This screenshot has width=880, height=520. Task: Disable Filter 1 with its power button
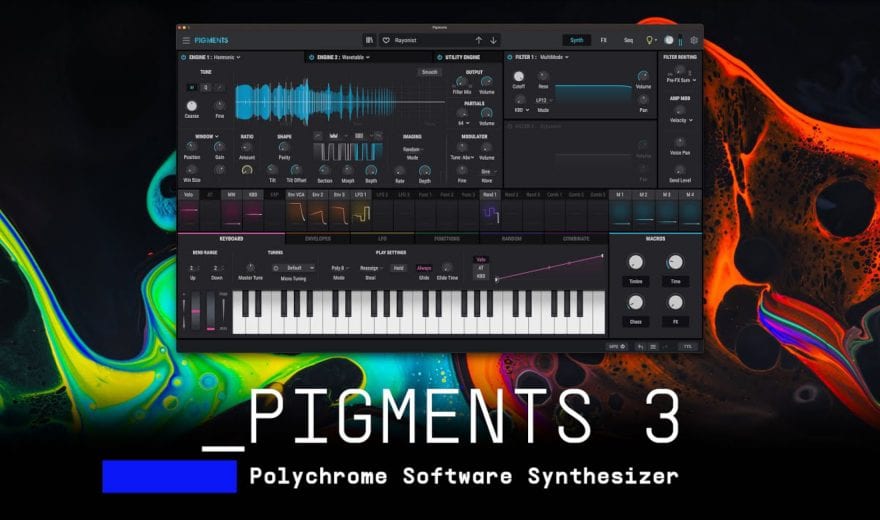(507, 58)
